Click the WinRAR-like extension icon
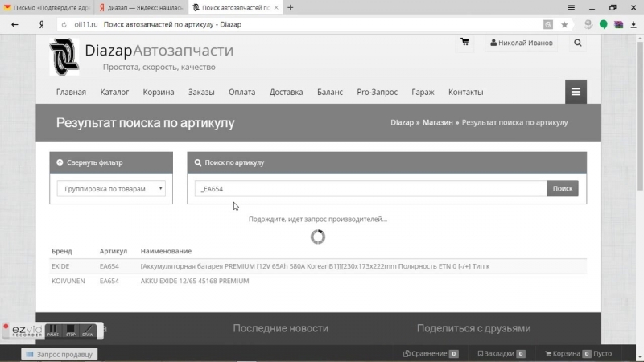 tap(618, 25)
